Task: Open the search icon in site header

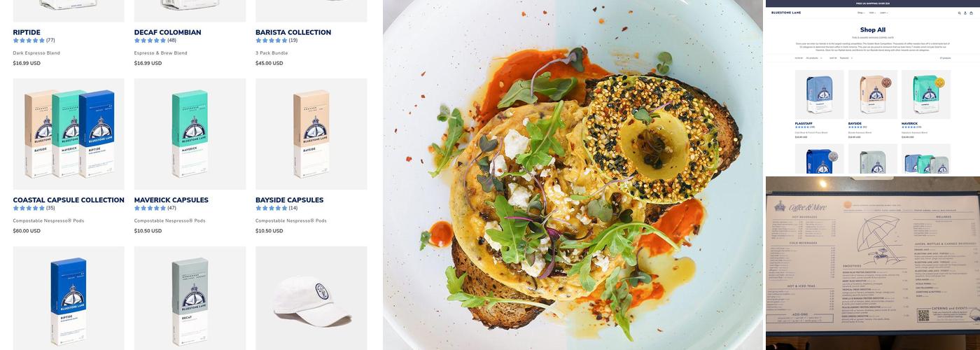Action: point(960,13)
